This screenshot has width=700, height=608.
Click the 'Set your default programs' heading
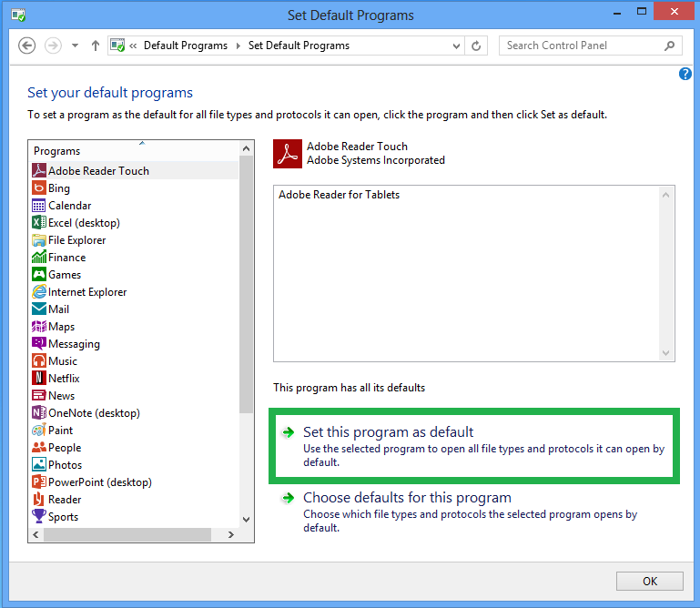110,93
